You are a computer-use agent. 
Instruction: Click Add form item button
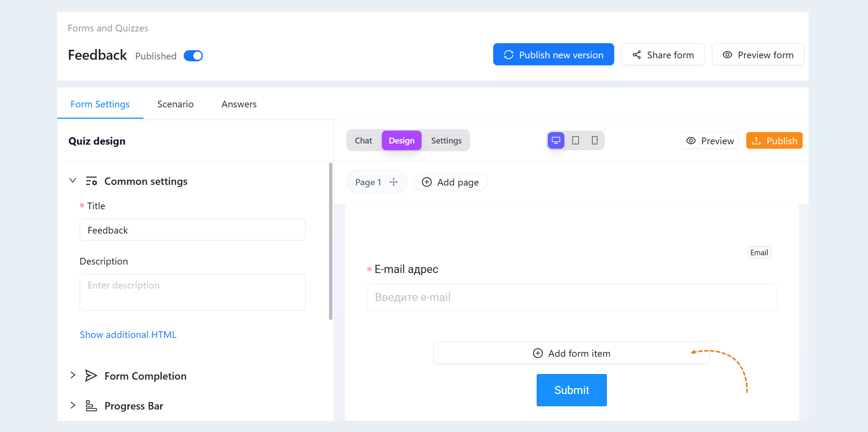[571, 353]
